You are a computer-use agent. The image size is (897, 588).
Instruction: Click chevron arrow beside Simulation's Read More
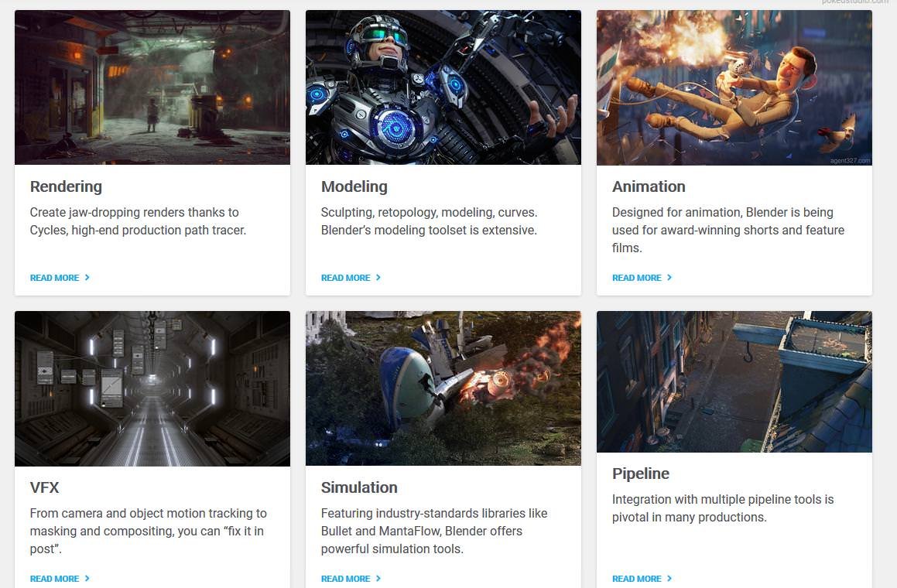pos(378,578)
